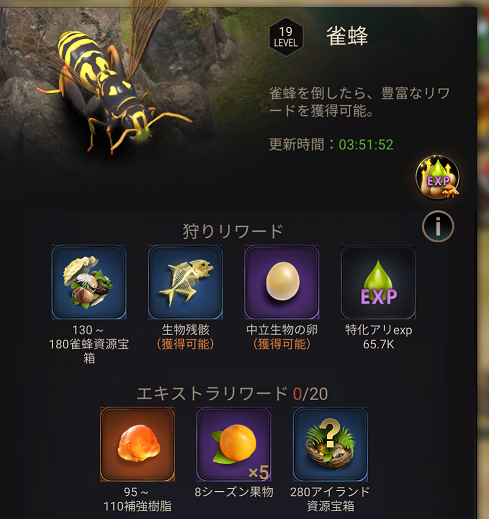
Task: Select the 補強樹脂 resin icon
Action: coord(137,444)
